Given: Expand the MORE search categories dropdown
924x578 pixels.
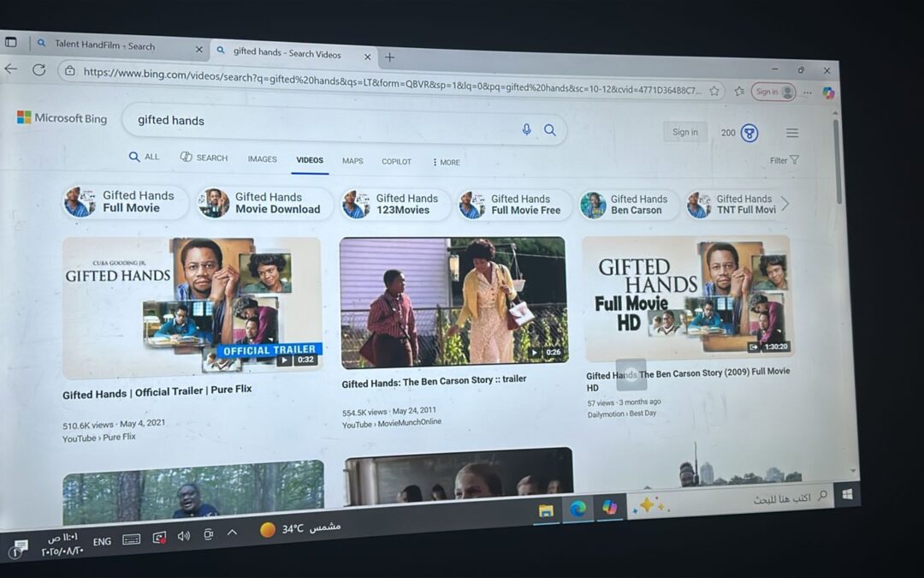Looking at the screenshot, I should tap(446, 162).
